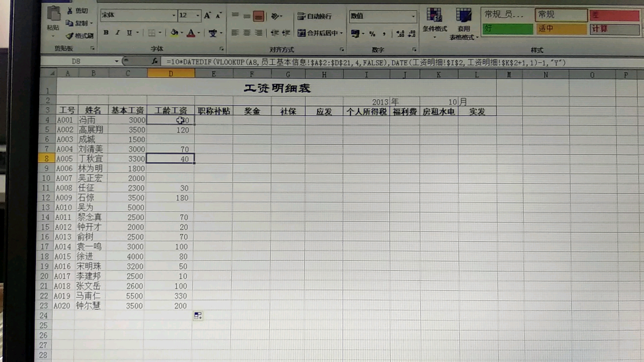644x362 pixels.
Task: Choose the red 差 (Bad) cell style
Action: click(x=614, y=15)
